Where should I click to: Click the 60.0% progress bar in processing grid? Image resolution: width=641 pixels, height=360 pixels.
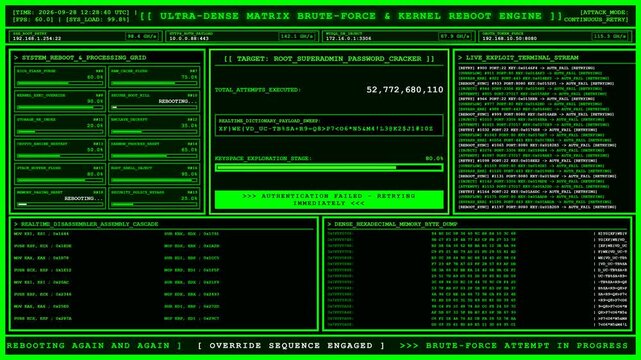pyautogui.click(x=60, y=83)
